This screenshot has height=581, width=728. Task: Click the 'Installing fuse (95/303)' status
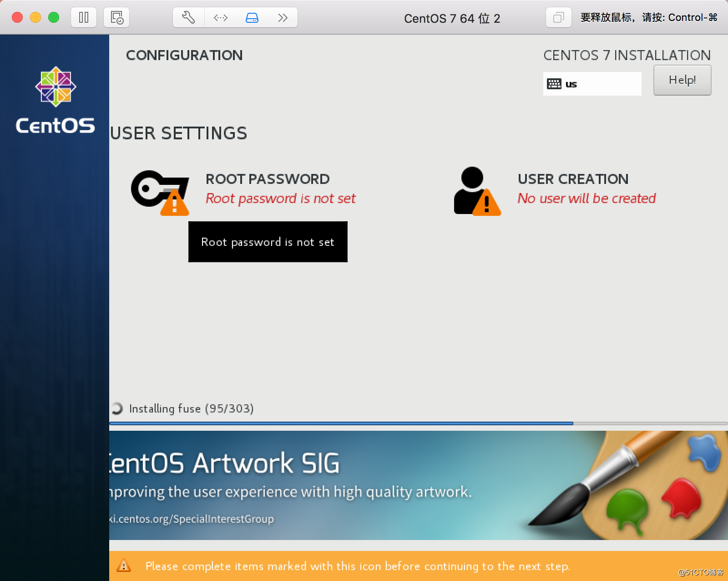[192, 408]
